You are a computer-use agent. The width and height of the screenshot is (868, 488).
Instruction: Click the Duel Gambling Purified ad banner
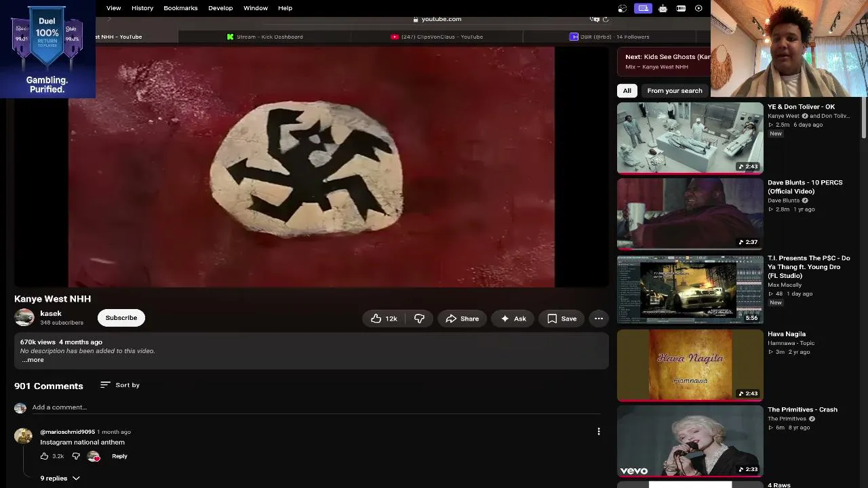pos(47,49)
